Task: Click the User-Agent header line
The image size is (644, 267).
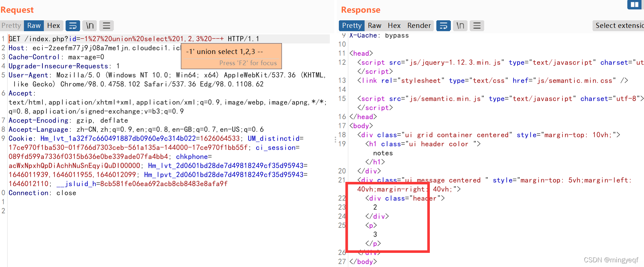Action: pos(167,79)
